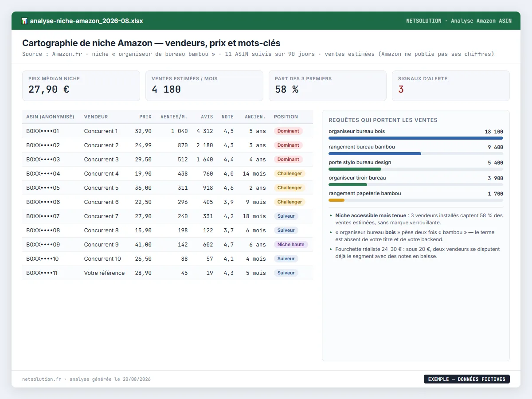532x399 pixels.
Task: Click the Requêtes qui portent les ventes heading
Action: 383,120
